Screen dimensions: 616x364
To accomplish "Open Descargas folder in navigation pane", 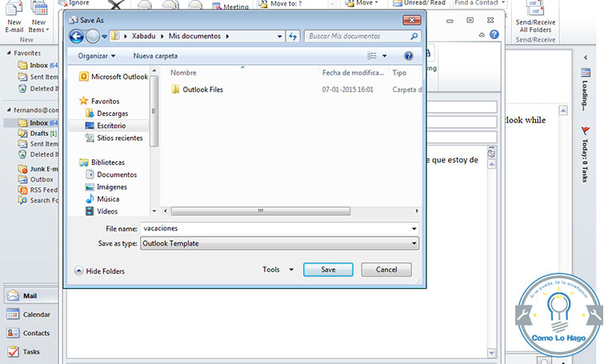I will tap(107, 114).
